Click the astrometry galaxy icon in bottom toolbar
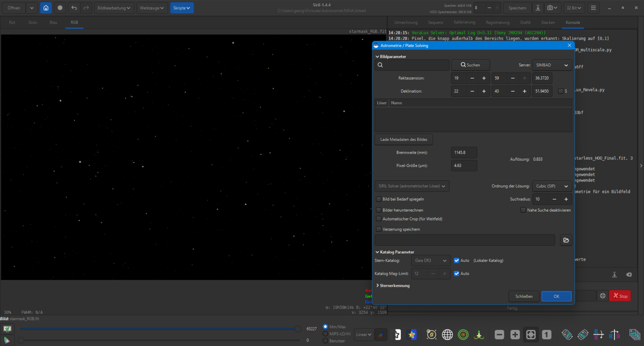 coord(431,335)
